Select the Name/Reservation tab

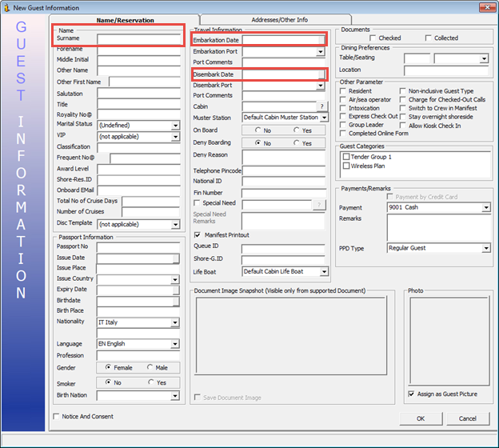click(125, 20)
